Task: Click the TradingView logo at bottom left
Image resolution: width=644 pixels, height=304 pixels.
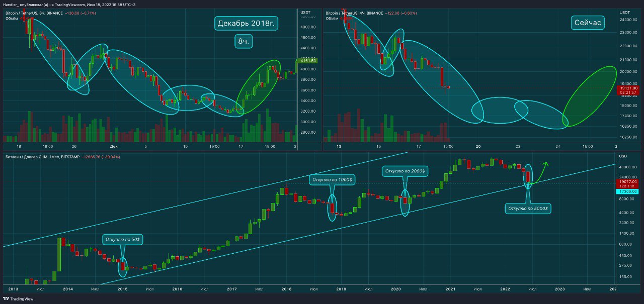Action: point(18,299)
